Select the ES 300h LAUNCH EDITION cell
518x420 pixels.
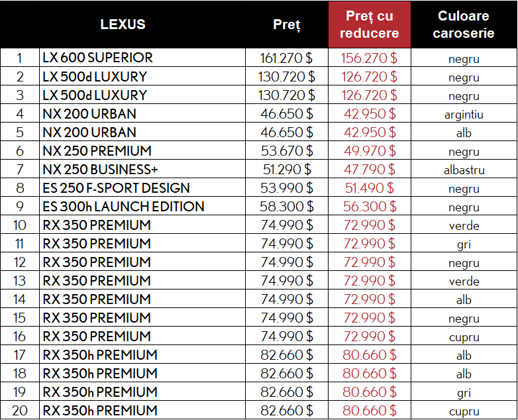click(x=123, y=206)
